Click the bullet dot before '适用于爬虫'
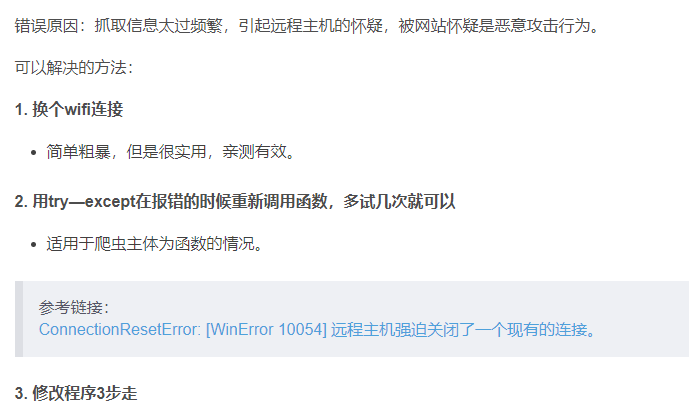 pos(34,245)
